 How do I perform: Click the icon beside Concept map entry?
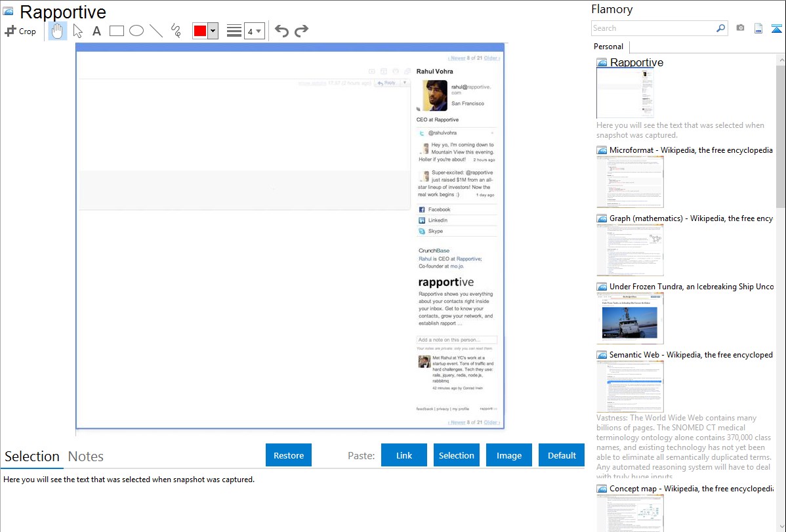click(602, 489)
